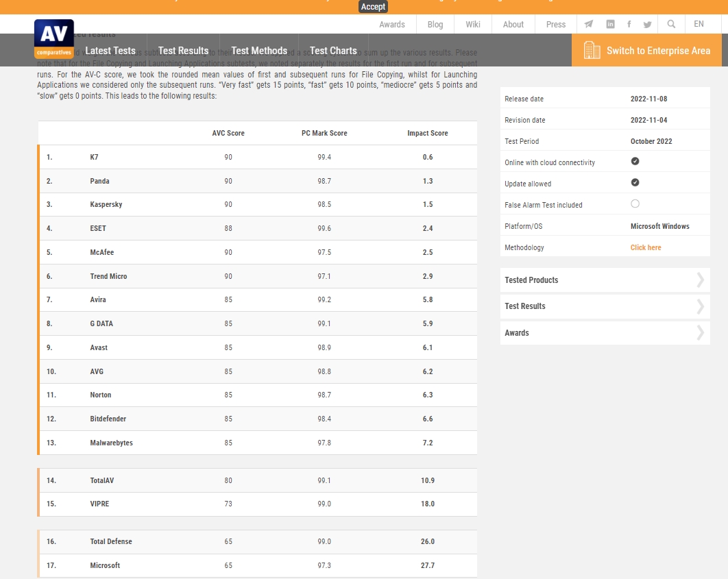Open the Test Results menu
Image resolution: width=728 pixels, height=579 pixels.
tap(184, 51)
